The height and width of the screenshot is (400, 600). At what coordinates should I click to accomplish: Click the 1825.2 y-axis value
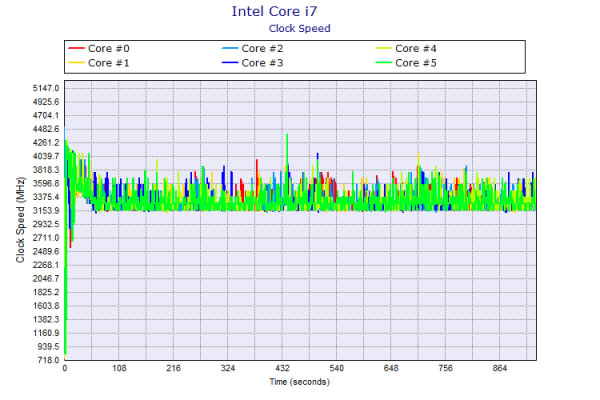point(46,292)
